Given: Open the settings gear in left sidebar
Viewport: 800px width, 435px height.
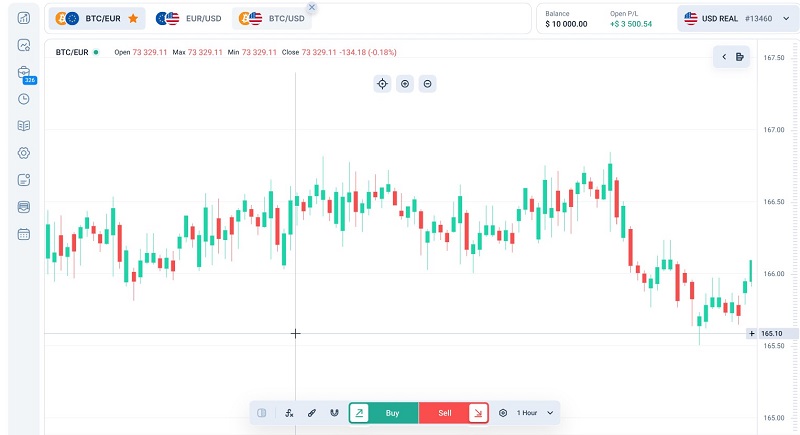Looking at the screenshot, I should coord(24,153).
